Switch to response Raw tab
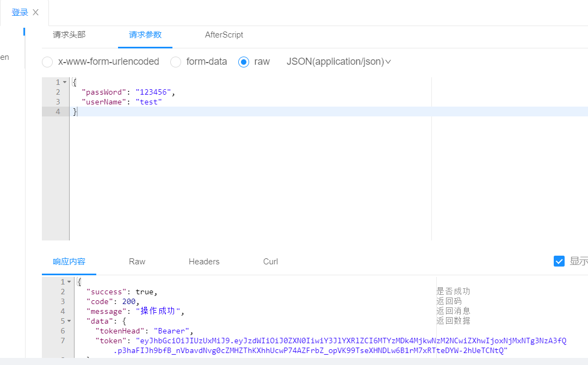Screen dimensions: 588x365 (137, 262)
